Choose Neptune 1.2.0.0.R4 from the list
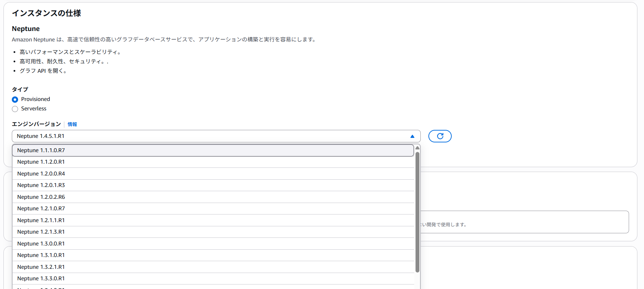The width and height of the screenshot is (644, 289). [213, 174]
